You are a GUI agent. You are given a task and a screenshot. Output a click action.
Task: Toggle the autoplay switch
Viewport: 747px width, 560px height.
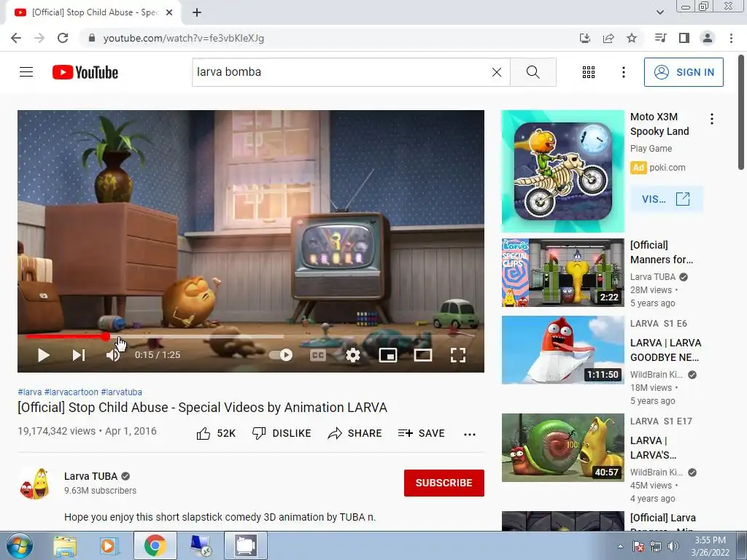(x=281, y=355)
